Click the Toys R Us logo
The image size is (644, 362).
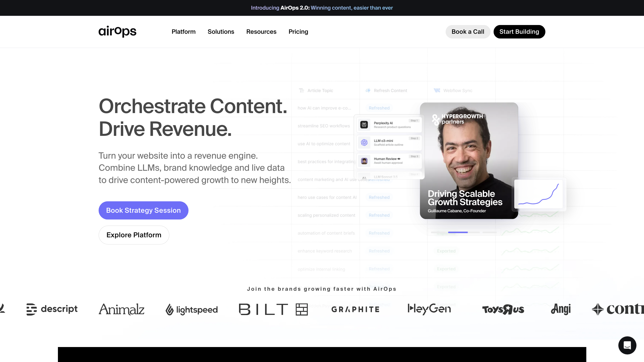coord(503,309)
